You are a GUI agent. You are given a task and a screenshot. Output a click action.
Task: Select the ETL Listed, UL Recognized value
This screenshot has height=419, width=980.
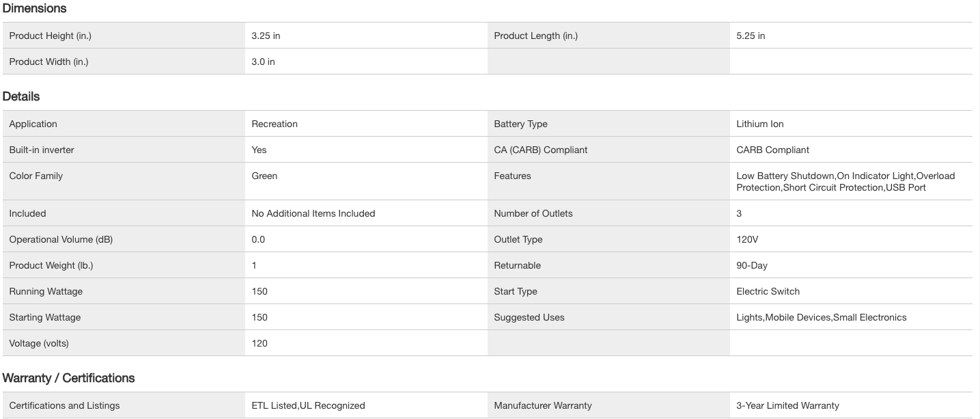pyautogui.click(x=308, y=405)
